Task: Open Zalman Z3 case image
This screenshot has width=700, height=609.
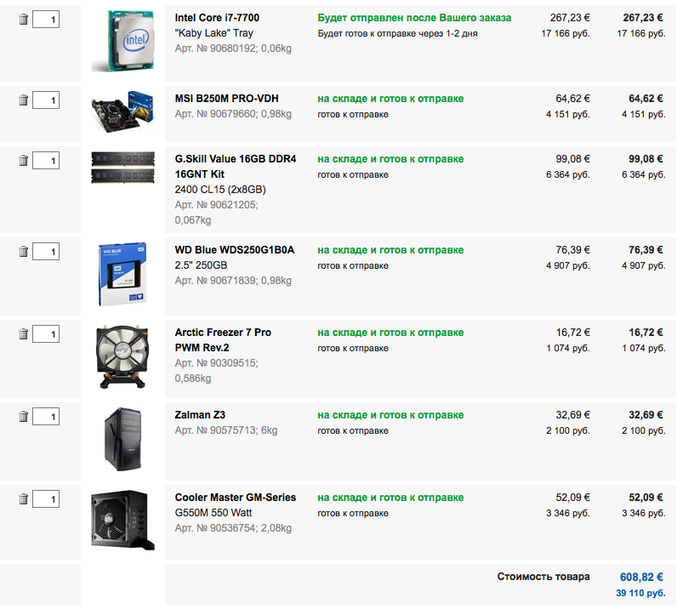Action: click(123, 439)
